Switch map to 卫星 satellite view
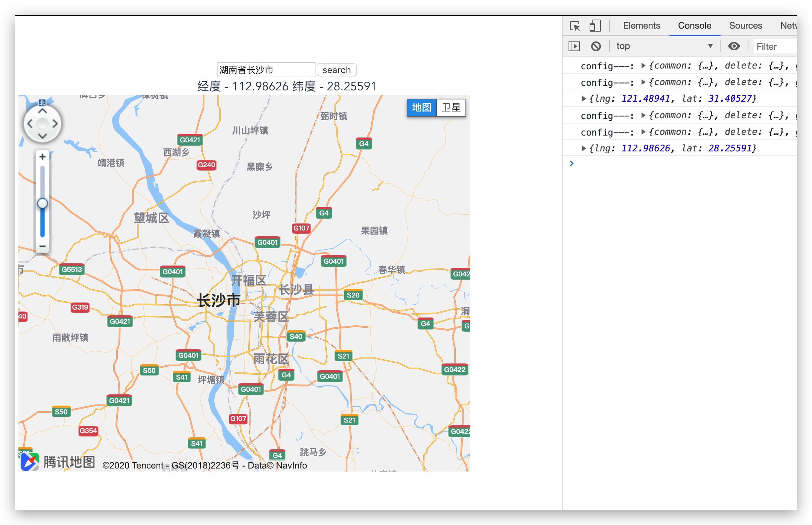The height and width of the screenshot is (525, 812). [x=451, y=108]
